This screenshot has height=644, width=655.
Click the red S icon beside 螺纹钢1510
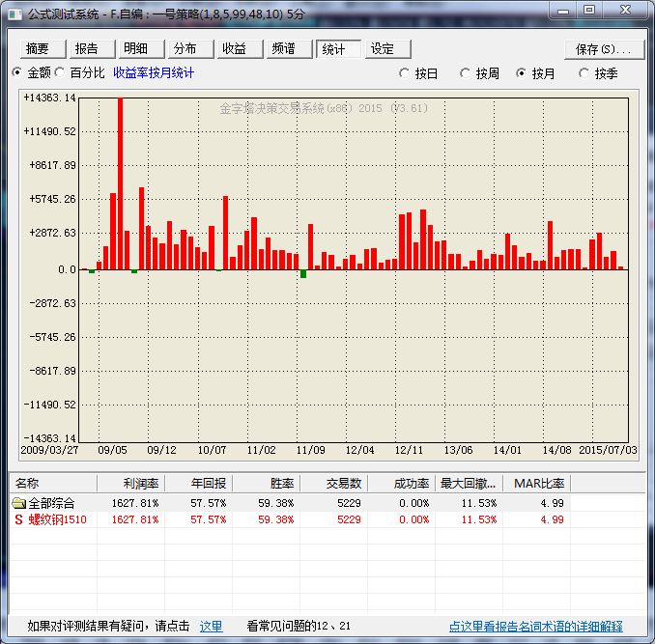click(x=17, y=519)
